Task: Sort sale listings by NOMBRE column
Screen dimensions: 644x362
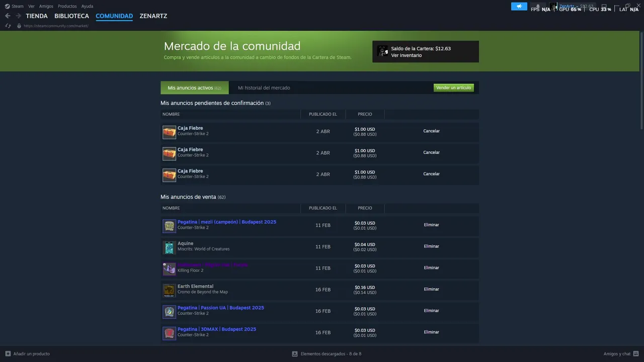Action: tap(171, 208)
